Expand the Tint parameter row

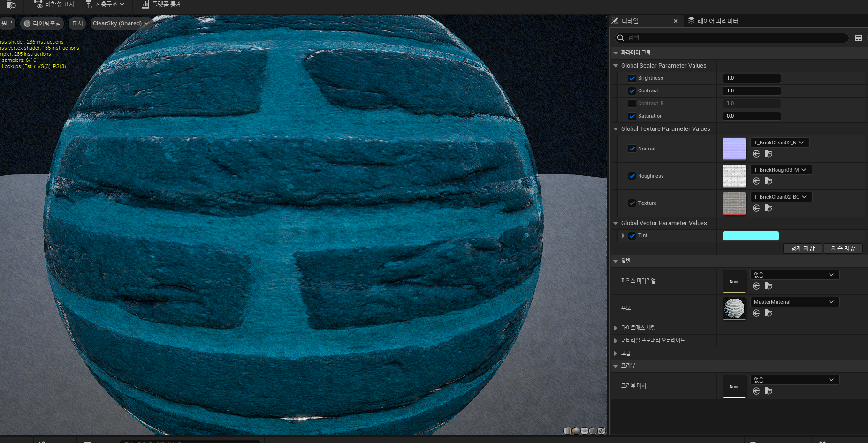[x=623, y=236]
